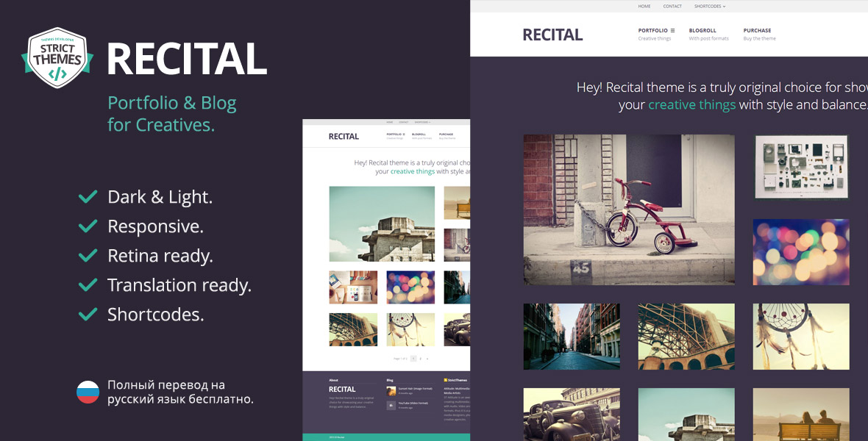Click the Russian flag icon

click(x=88, y=392)
